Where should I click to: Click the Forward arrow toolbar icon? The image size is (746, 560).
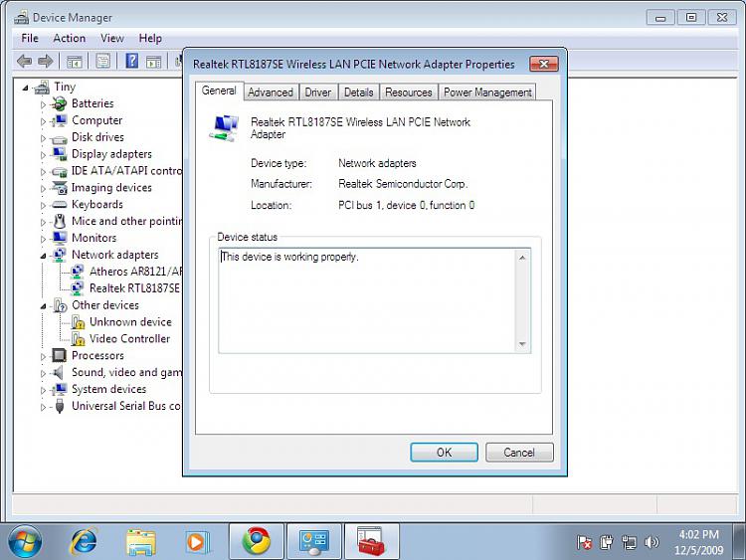[45, 61]
